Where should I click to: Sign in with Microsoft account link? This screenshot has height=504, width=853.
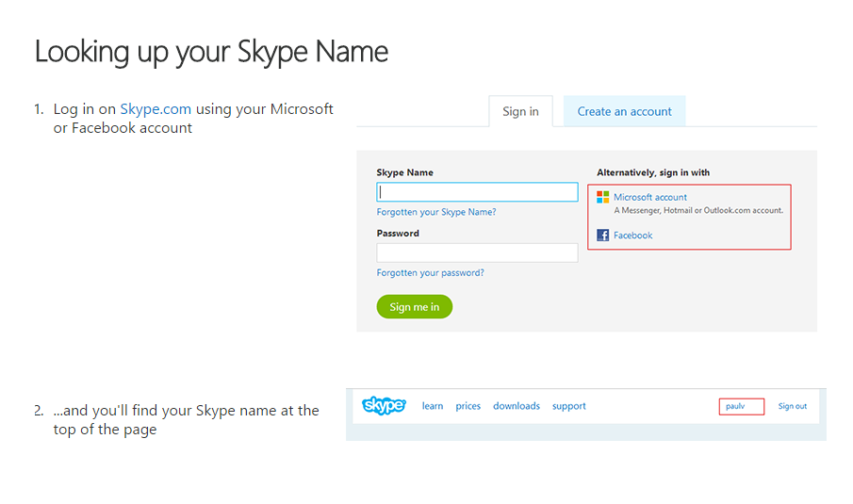tap(650, 197)
